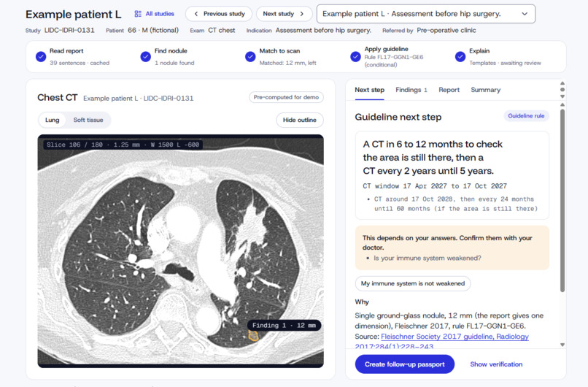Select the Next step tab
This screenshot has height=387, width=588.
pyautogui.click(x=369, y=90)
